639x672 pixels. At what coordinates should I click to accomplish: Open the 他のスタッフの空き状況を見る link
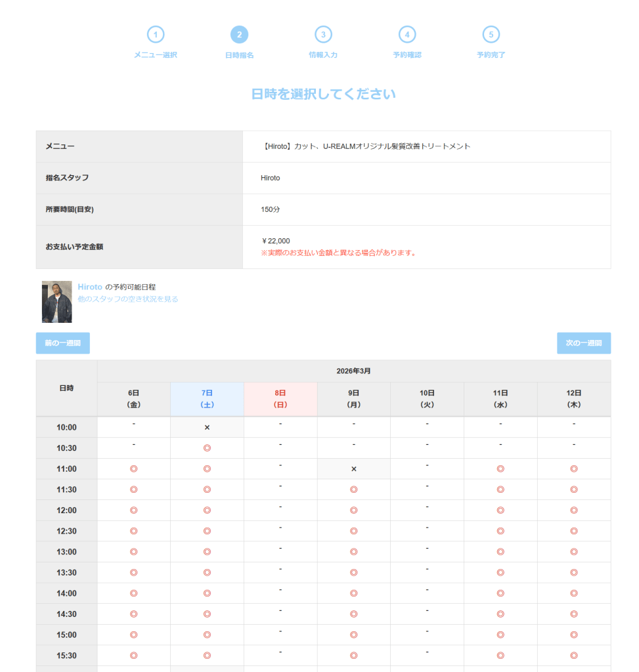[128, 299]
